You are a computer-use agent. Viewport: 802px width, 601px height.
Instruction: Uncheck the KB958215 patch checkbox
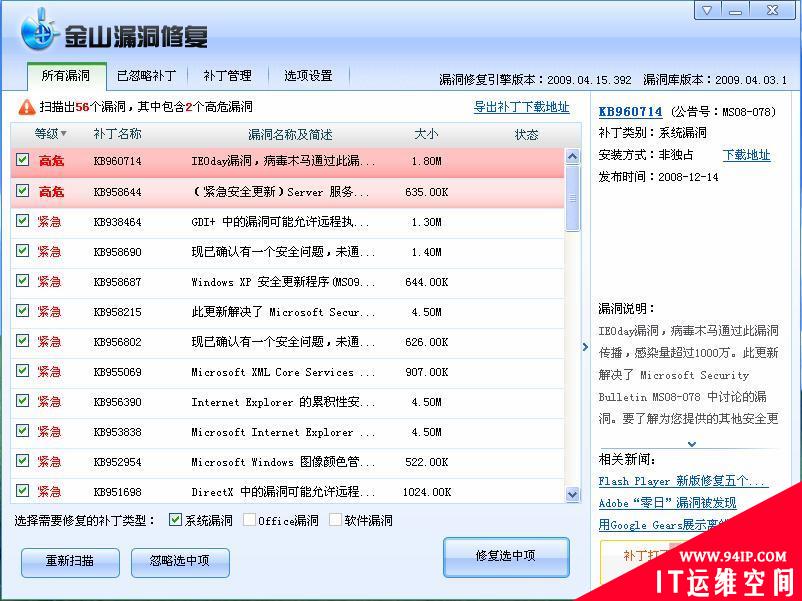pyautogui.click(x=23, y=310)
